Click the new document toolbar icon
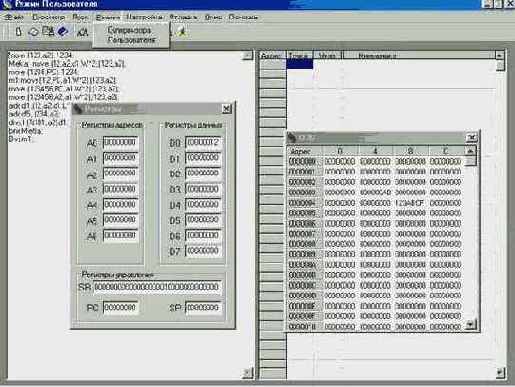The width and height of the screenshot is (515, 387). pyautogui.click(x=19, y=32)
